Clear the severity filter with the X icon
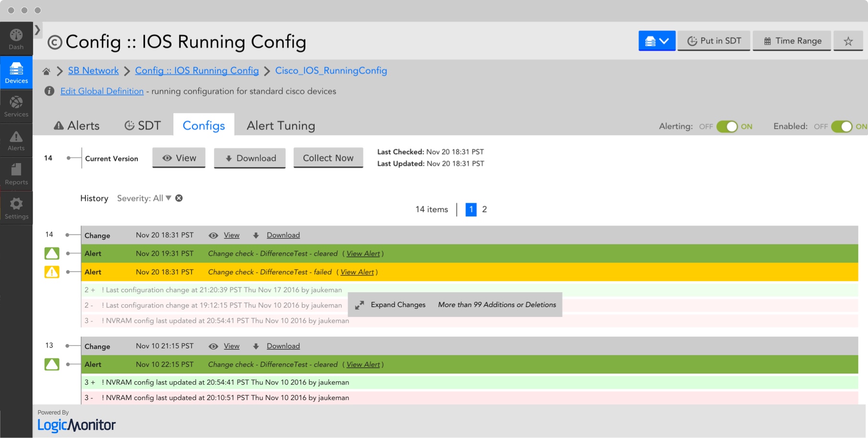Screen dimensions: 868x438 tap(179, 198)
